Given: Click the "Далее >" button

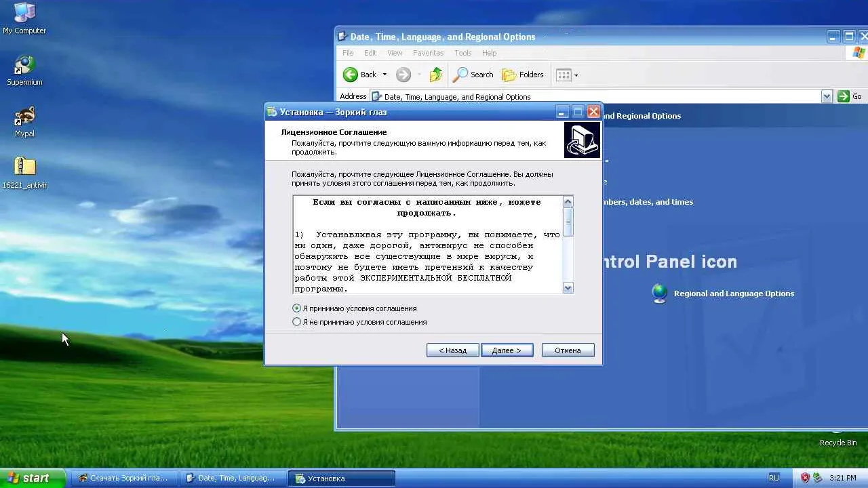Looking at the screenshot, I should tap(507, 350).
